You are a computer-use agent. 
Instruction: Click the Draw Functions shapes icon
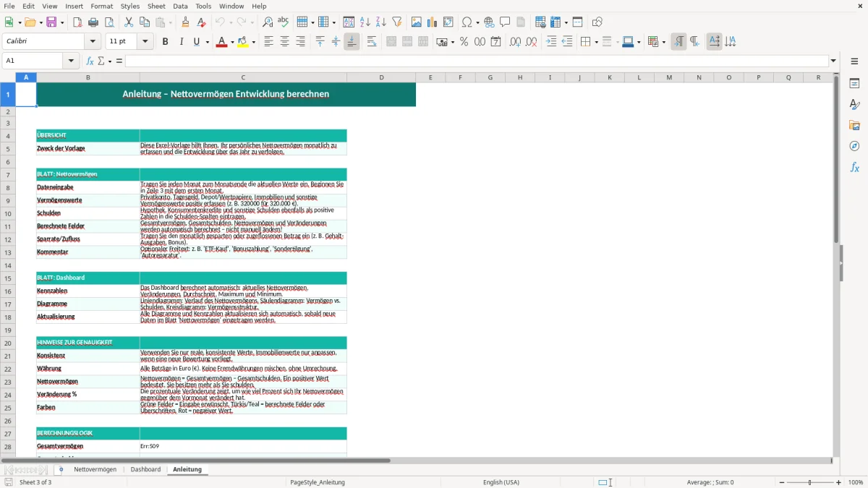(x=597, y=22)
